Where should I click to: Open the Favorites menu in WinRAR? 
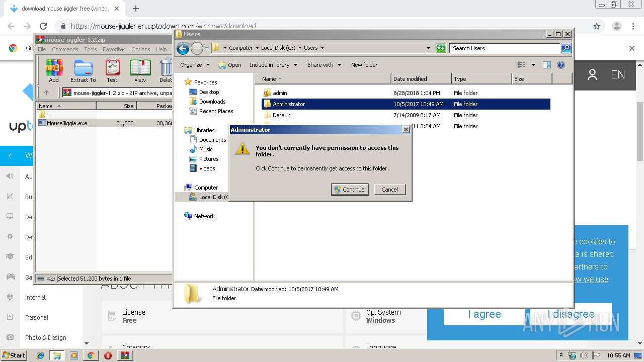(x=114, y=49)
